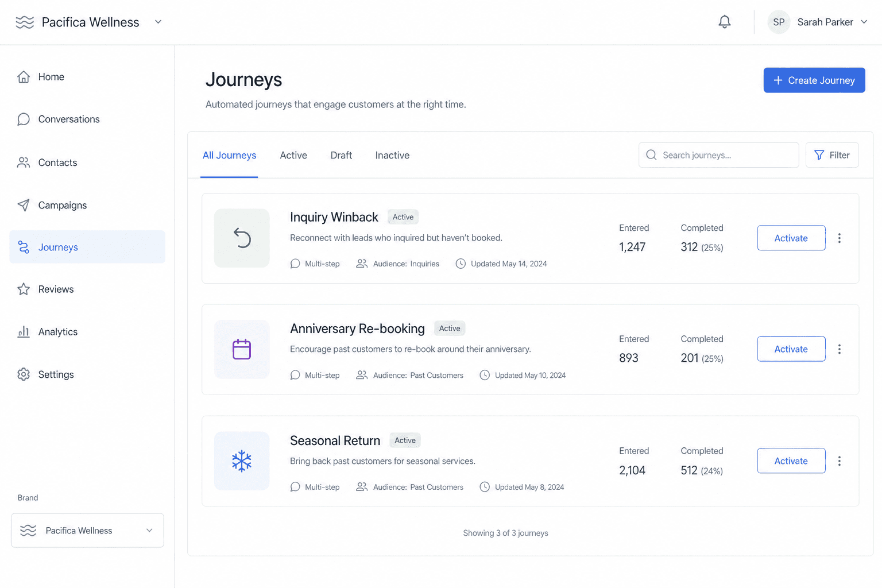The width and height of the screenshot is (882, 588).
Task: Click the Completed value 512 (24%)
Action: pos(702,470)
